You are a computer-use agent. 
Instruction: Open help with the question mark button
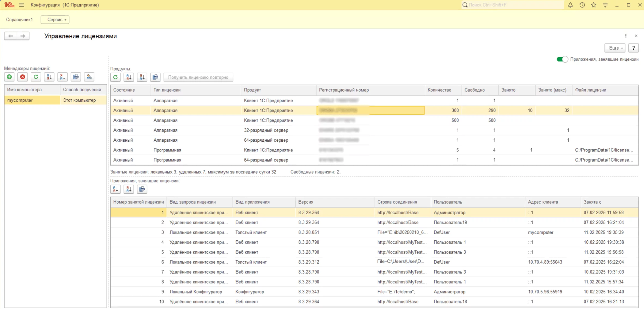633,48
